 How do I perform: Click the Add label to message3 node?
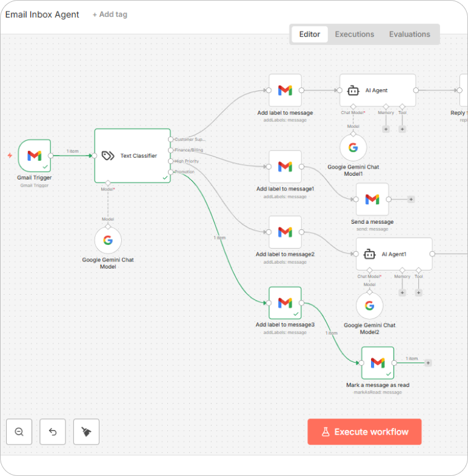(x=285, y=303)
